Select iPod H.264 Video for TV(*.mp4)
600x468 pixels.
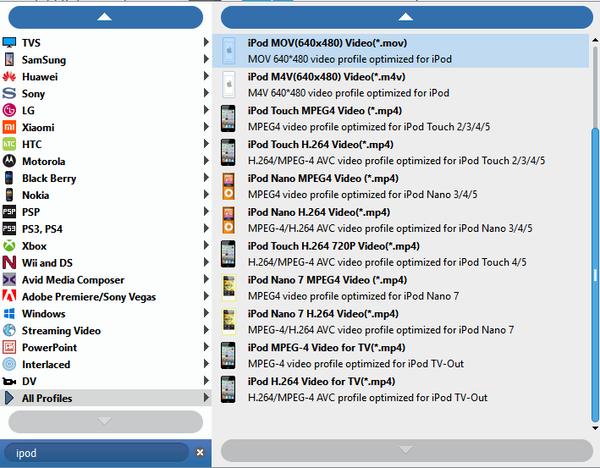(401, 389)
